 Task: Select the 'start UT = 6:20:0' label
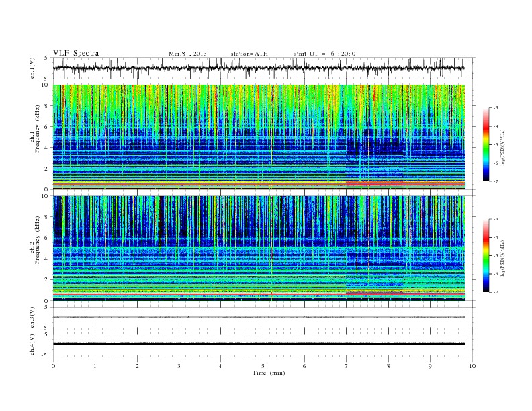pos(324,54)
